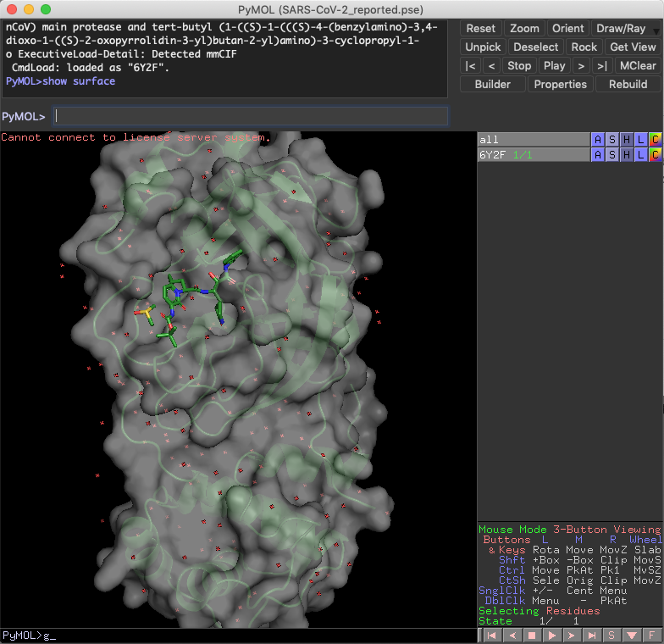Click the Unpick button
This screenshot has height=644, width=664.
click(483, 47)
